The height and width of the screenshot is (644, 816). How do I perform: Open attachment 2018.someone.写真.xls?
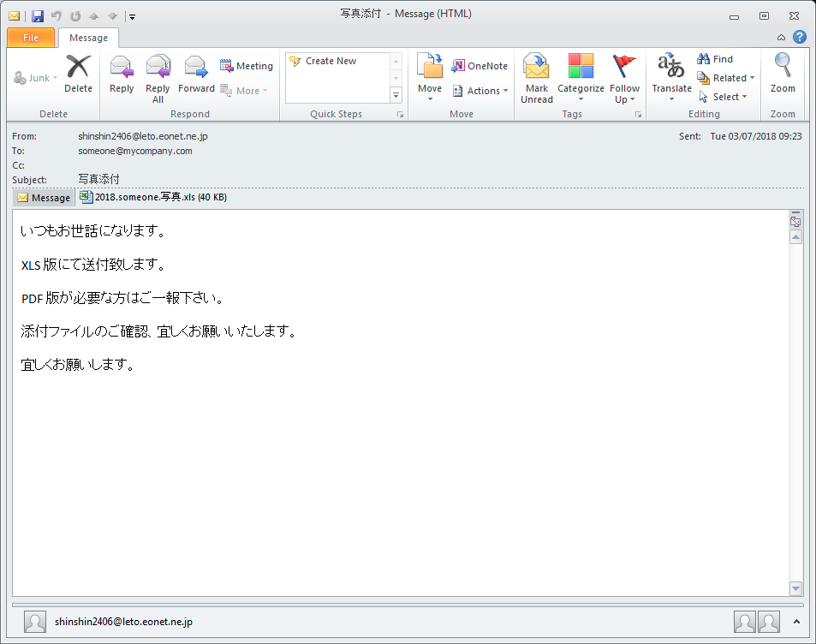tap(153, 197)
